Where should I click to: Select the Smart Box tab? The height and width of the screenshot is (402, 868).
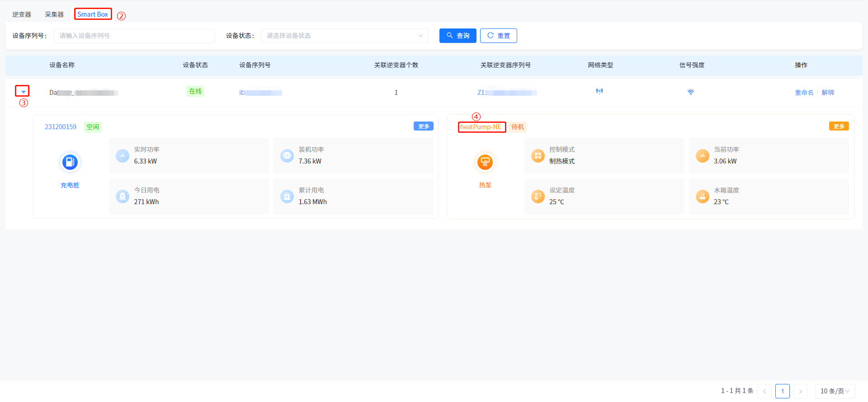point(93,14)
